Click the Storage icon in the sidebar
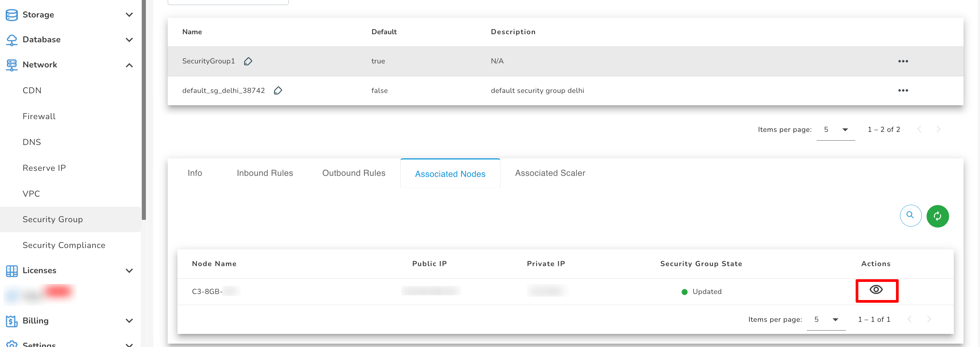Screen dimensions: 980x347 click(11, 15)
